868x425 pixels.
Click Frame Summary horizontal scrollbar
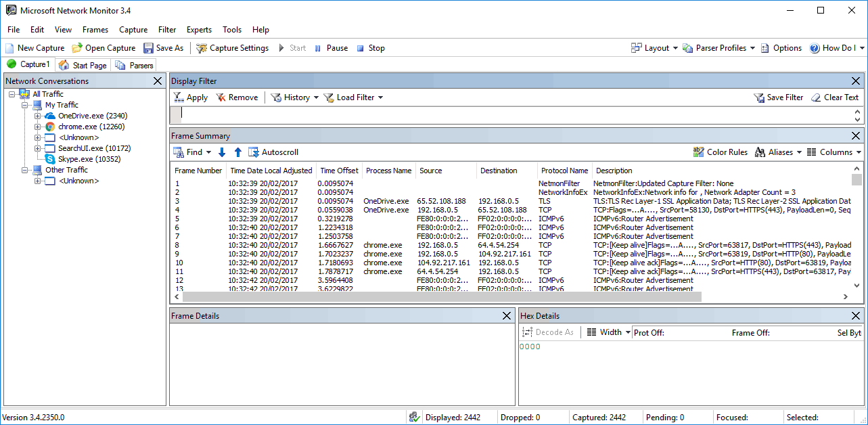(441, 296)
